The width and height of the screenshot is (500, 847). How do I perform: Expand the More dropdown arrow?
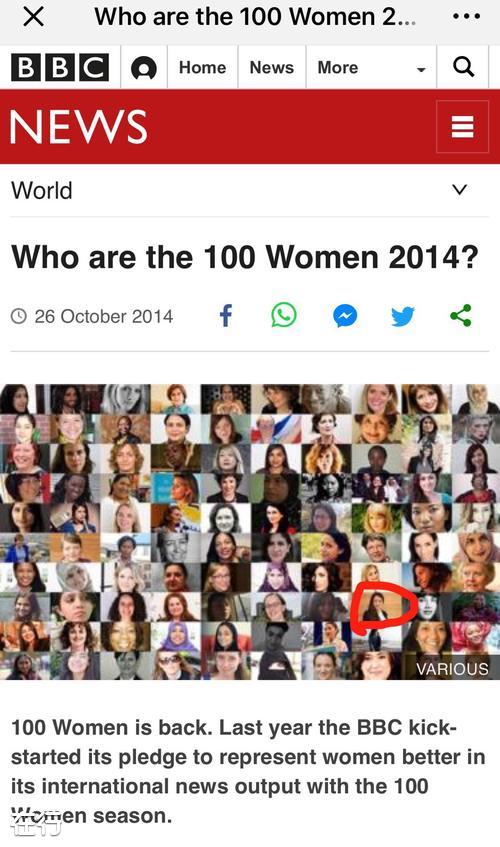tap(421, 69)
